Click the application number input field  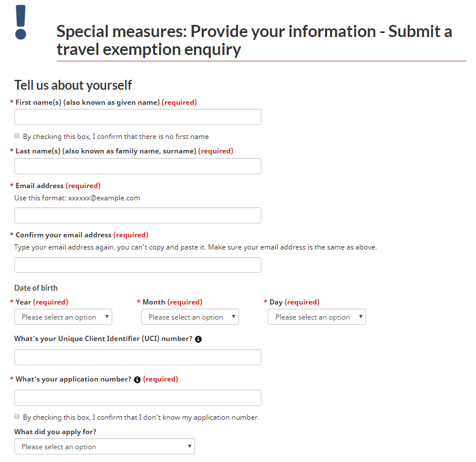[138, 398]
